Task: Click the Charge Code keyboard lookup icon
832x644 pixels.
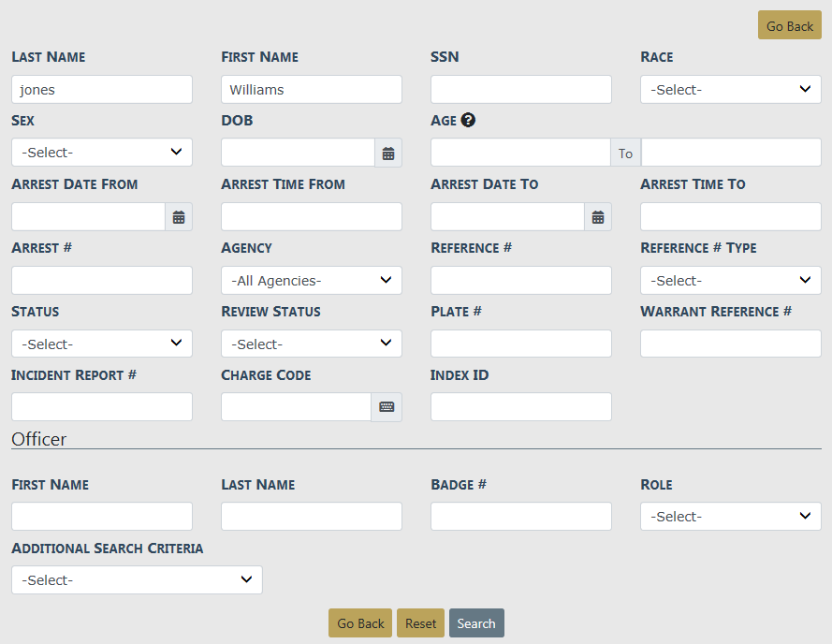Action: point(387,407)
